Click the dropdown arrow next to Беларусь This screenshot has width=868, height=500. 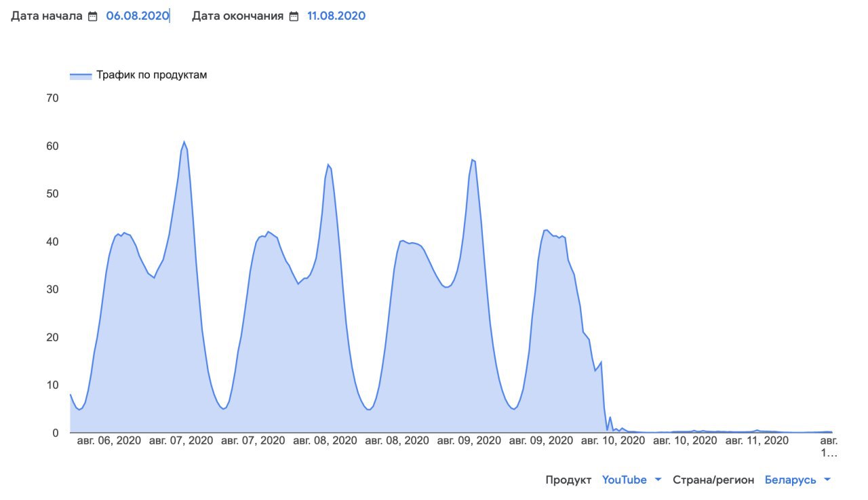tap(827, 480)
